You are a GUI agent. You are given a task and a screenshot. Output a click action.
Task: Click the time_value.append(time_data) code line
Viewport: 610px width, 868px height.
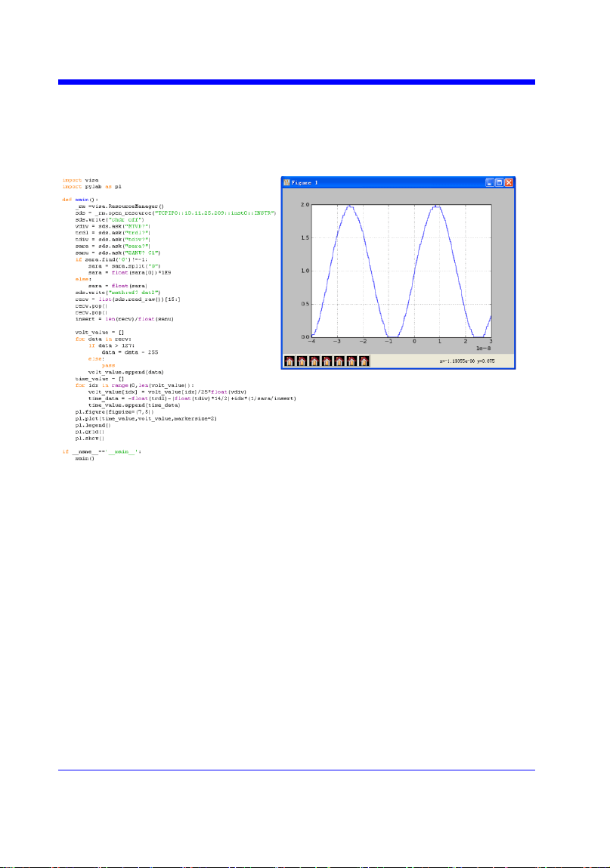pos(135,405)
